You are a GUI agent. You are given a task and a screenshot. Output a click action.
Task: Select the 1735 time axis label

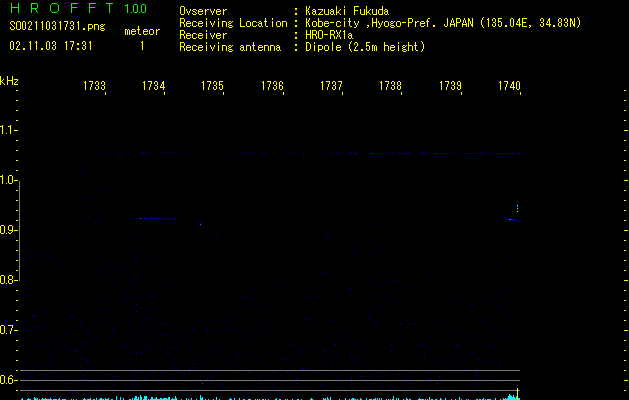(x=212, y=87)
